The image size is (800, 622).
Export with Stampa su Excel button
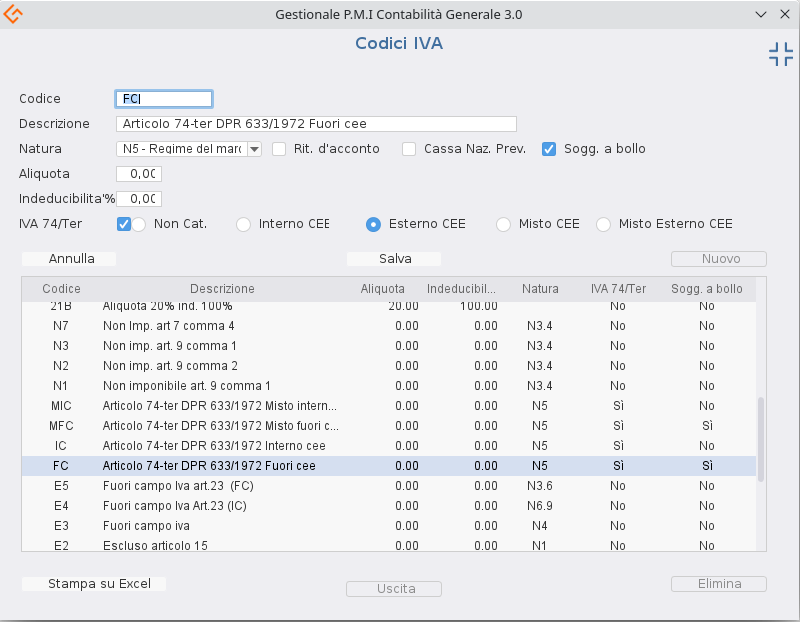tap(93, 584)
